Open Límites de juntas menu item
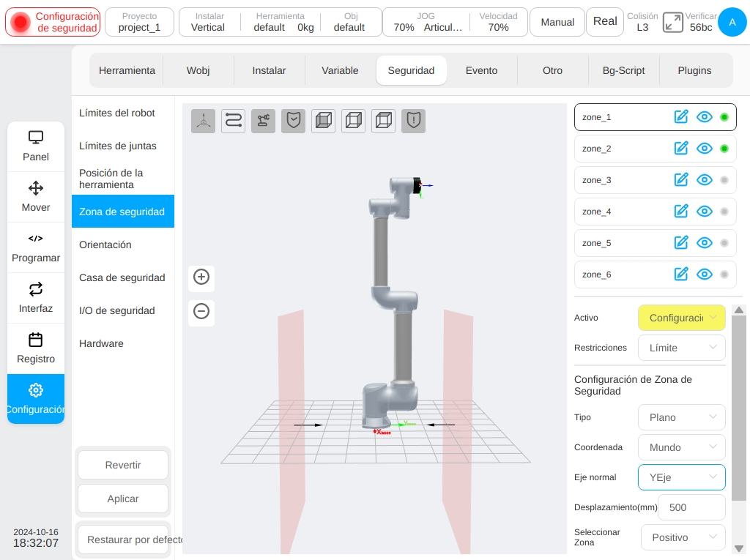The width and height of the screenshot is (750, 560). click(123, 146)
